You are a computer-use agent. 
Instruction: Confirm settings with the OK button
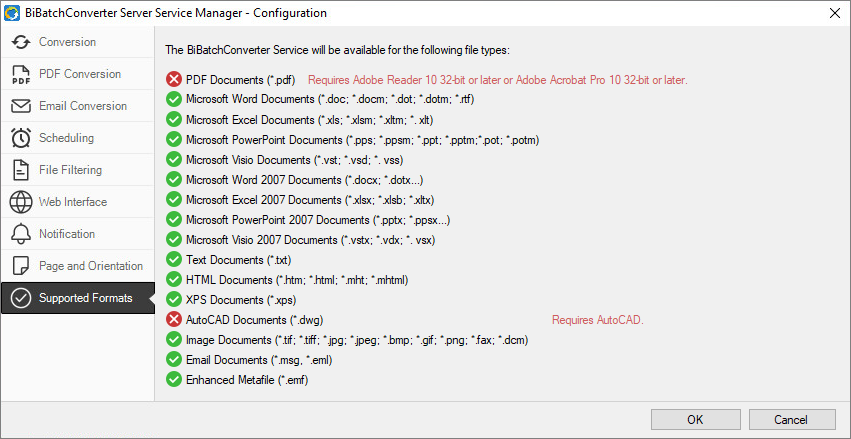click(x=695, y=419)
